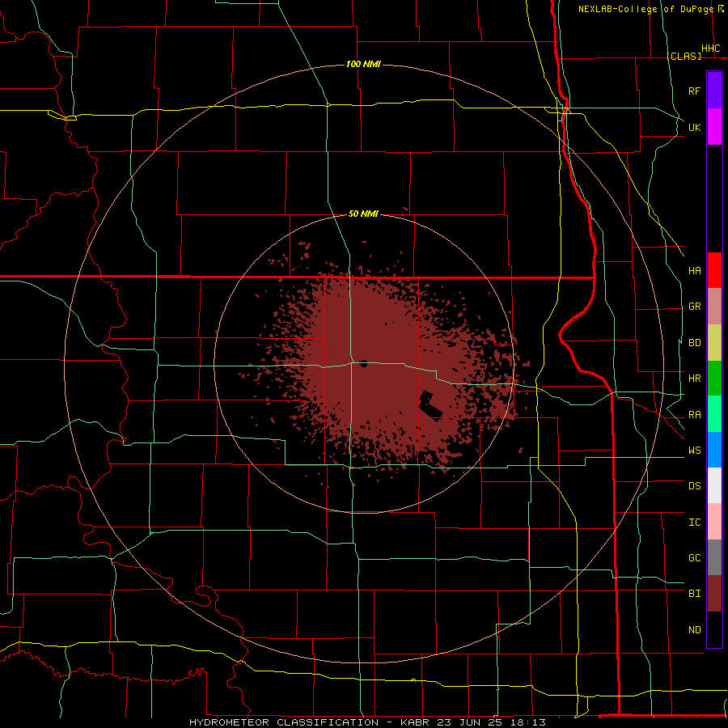Click the RF purple legend swatch

[x=714, y=91]
